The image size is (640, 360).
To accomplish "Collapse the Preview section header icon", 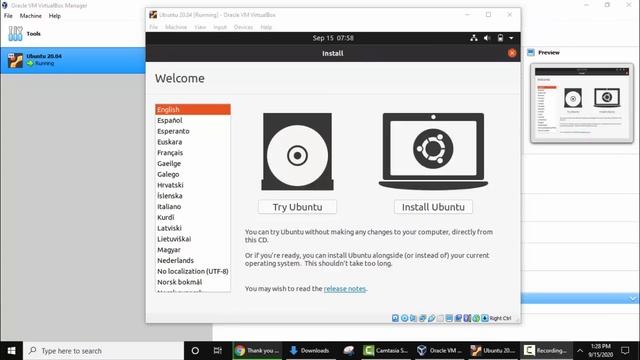I will point(531,52).
